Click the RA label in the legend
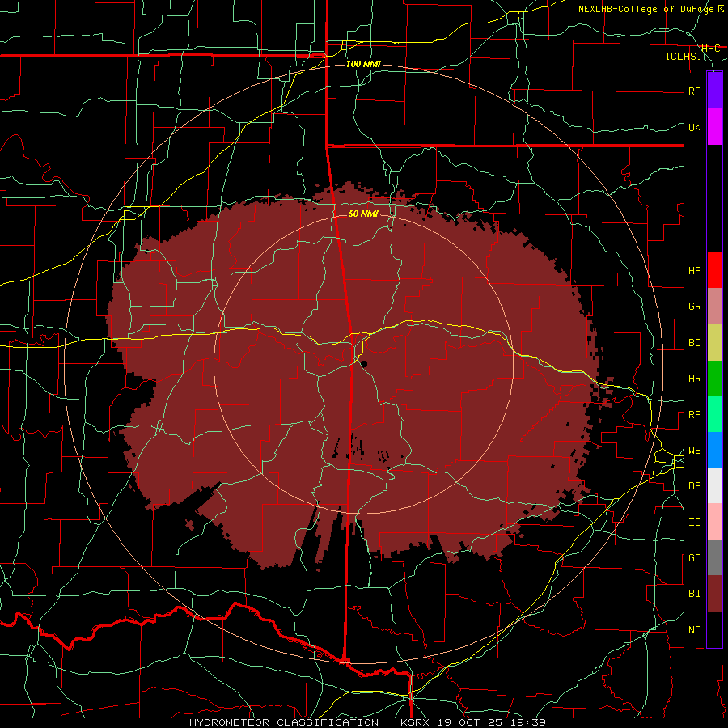Image resolution: width=728 pixels, height=728 pixels. (695, 415)
